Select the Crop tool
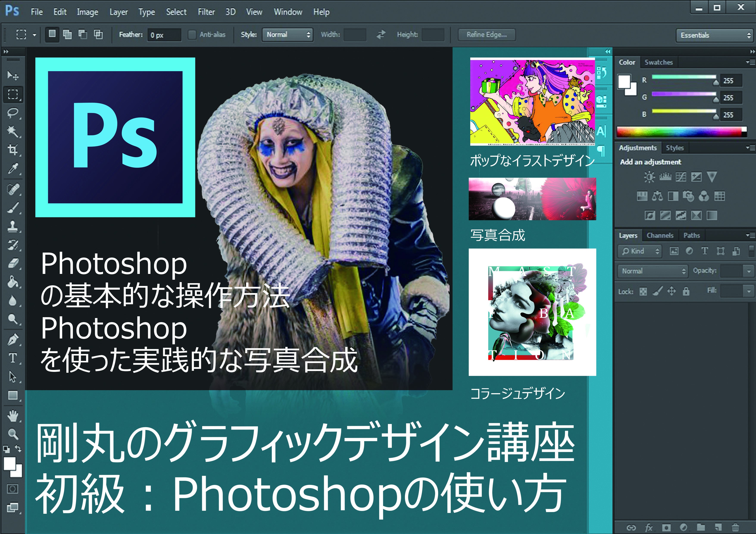Viewport: 756px width, 534px height. pos(13,150)
